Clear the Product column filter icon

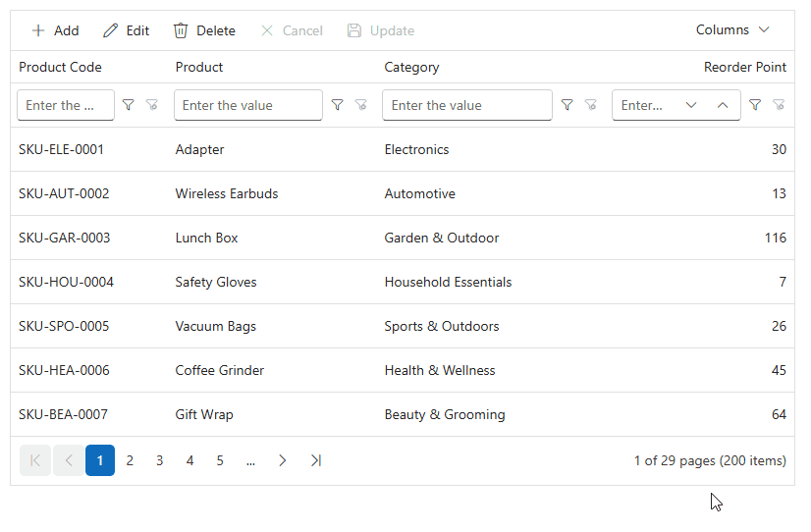(x=360, y=105)
